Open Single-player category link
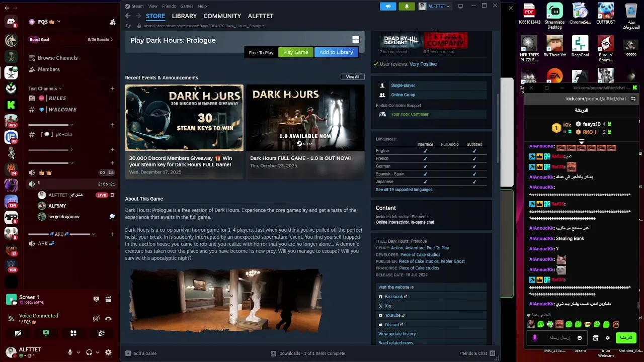 coord(403,85)
